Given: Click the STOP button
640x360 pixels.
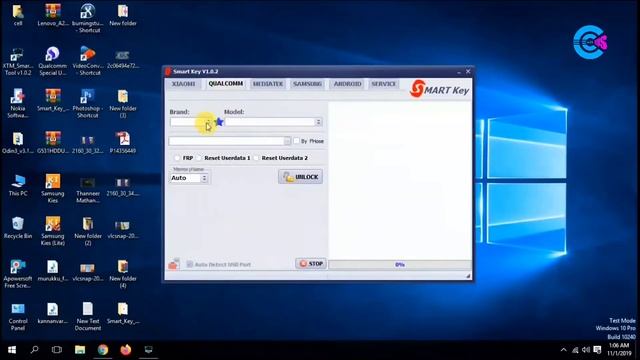Looking at the screenshot, I should click(311, 264).
